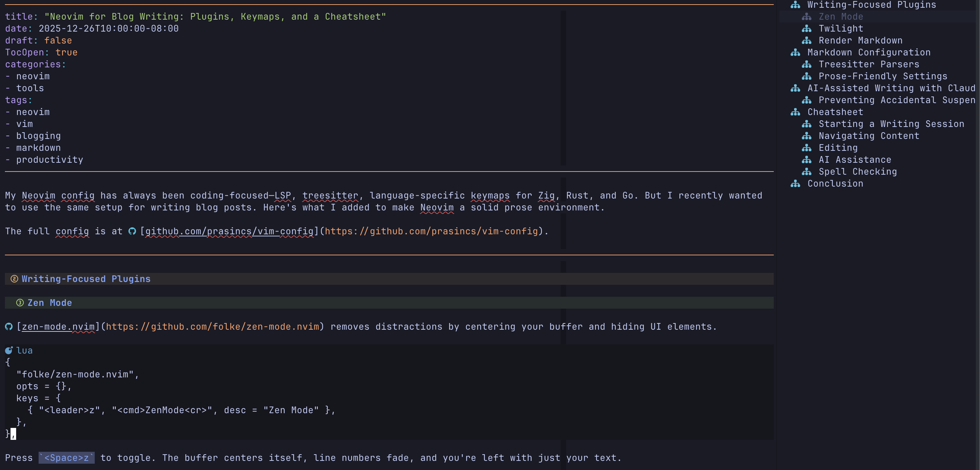Select AI Assistance in the outline sidebar
Viewport: 980px width, 470px height.
point(854,160)
